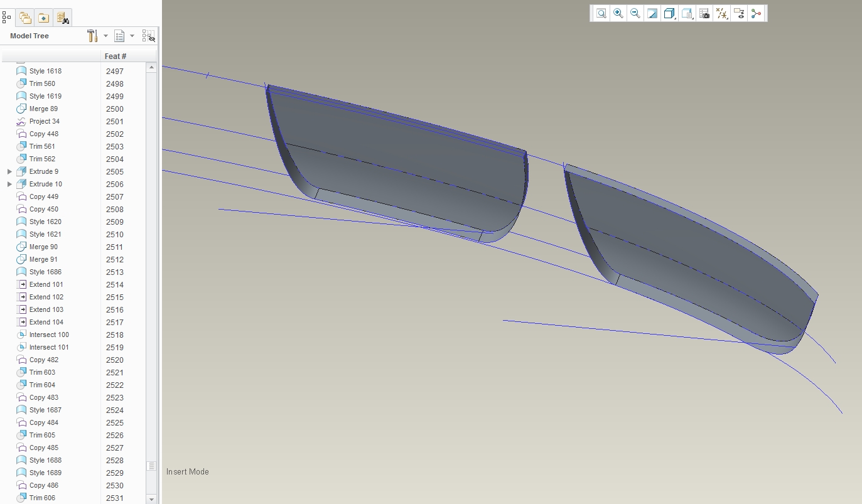The image size is (862, 504).
Task: Click the Project 34 curve icon
Action: [x=21, y=121]
